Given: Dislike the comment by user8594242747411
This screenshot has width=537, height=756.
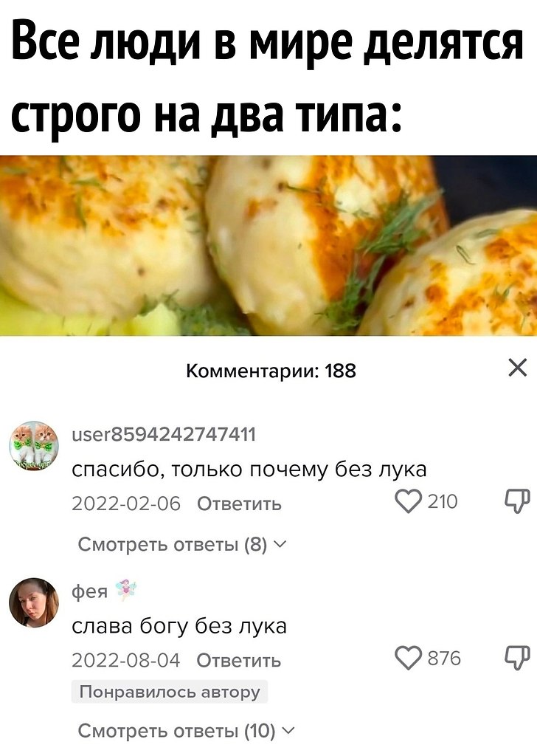Looking at the screenshot, I should click(517, 501).
